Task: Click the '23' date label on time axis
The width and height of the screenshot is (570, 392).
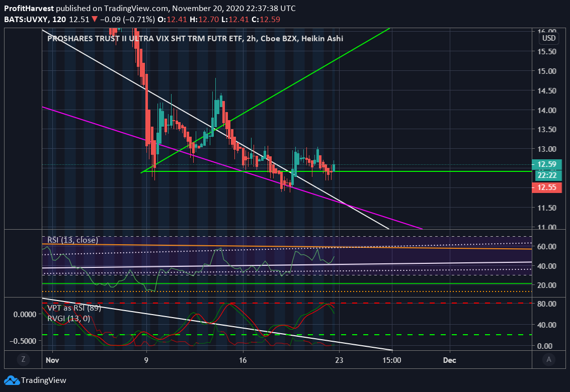Action: tap(339, 360)
